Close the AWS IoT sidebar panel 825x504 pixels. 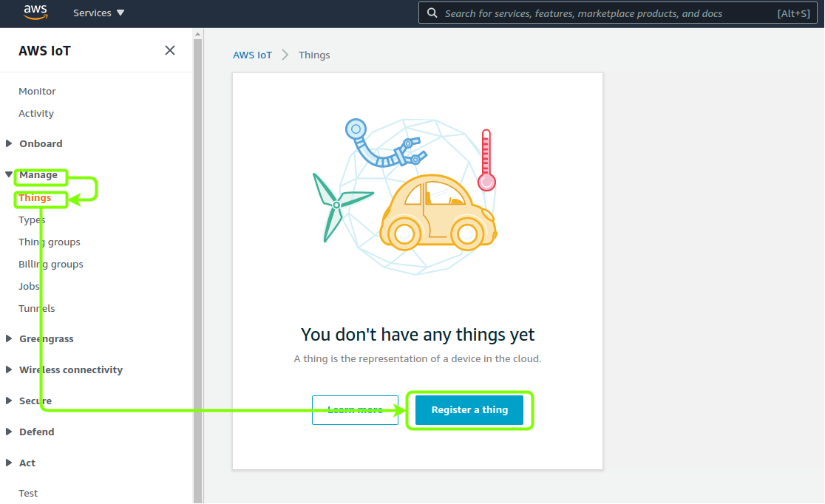coord(170,50)
